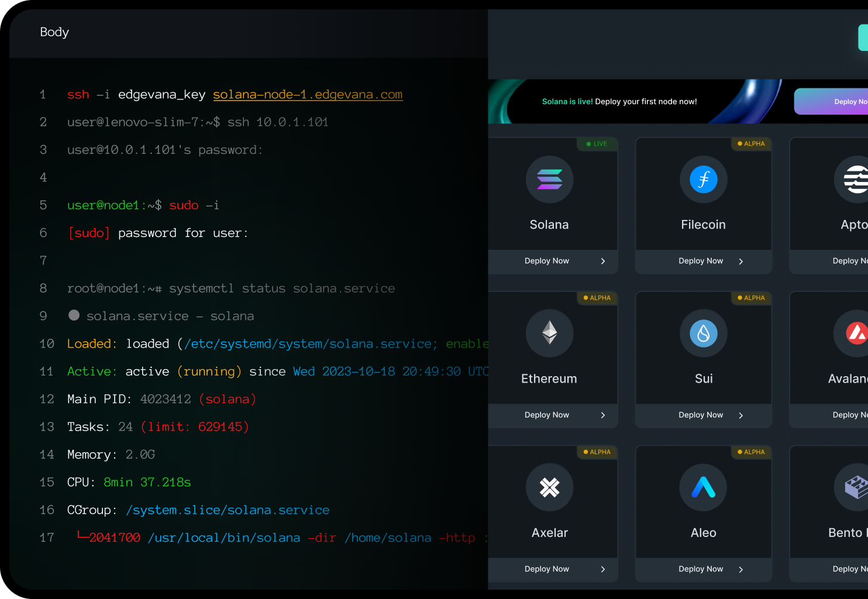Click Deploy Now under Ethereum
The height and width of the screenshot is (599, 868).
click(x=546, y=415)
